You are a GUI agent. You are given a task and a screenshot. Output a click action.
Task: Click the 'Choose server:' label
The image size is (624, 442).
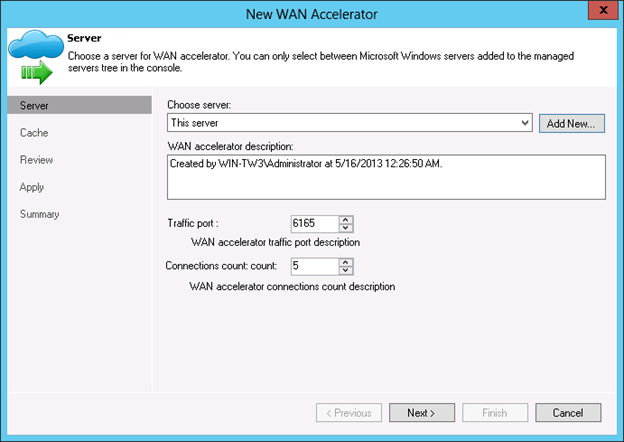(x=199, y=105)
